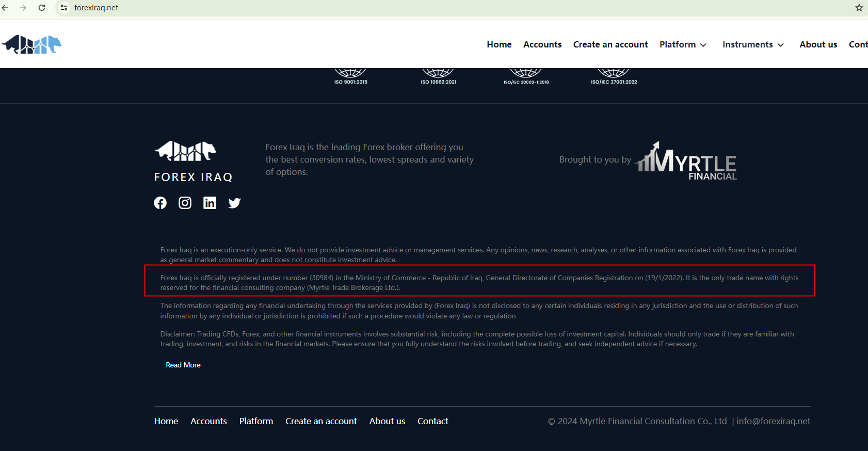The height and width of the screenshot is (451, 868).
Task: Open the footer Contact link
Action: (x=433, y=421)
